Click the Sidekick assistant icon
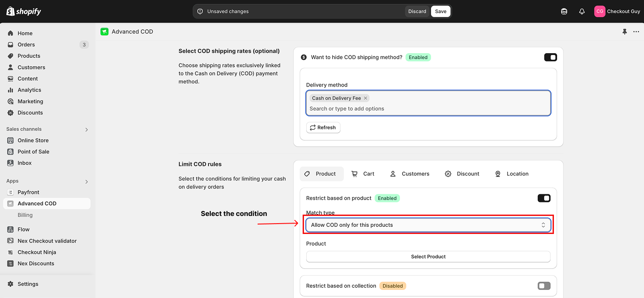This screenshot has height=298, width=644. 564,11
